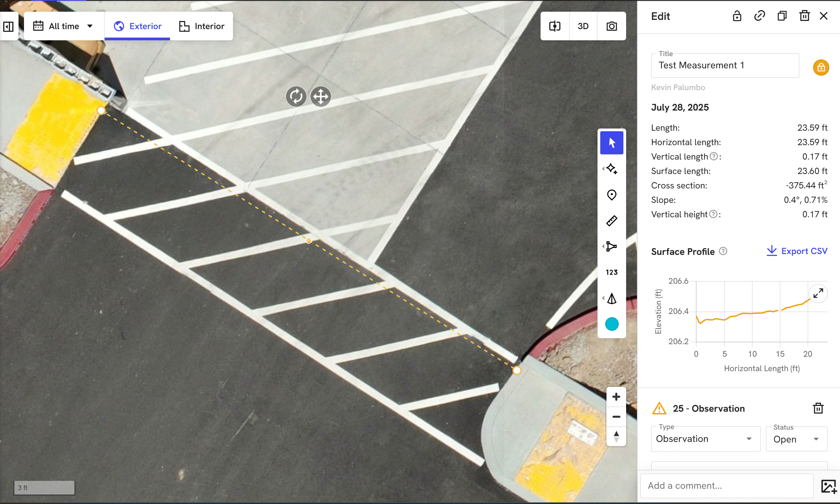Copy link to this measurement
Screen dimensions: 840x504
(x=759, y=16)
